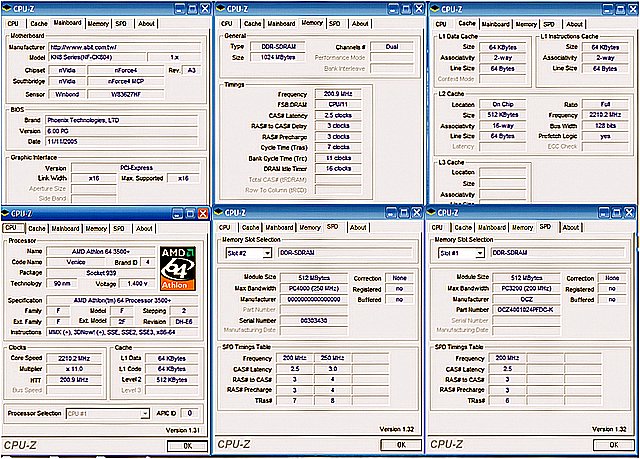Click OK in the Slot #2 SPD window
The height and width of the screenshot is (459, 640).
click(401, 445)
